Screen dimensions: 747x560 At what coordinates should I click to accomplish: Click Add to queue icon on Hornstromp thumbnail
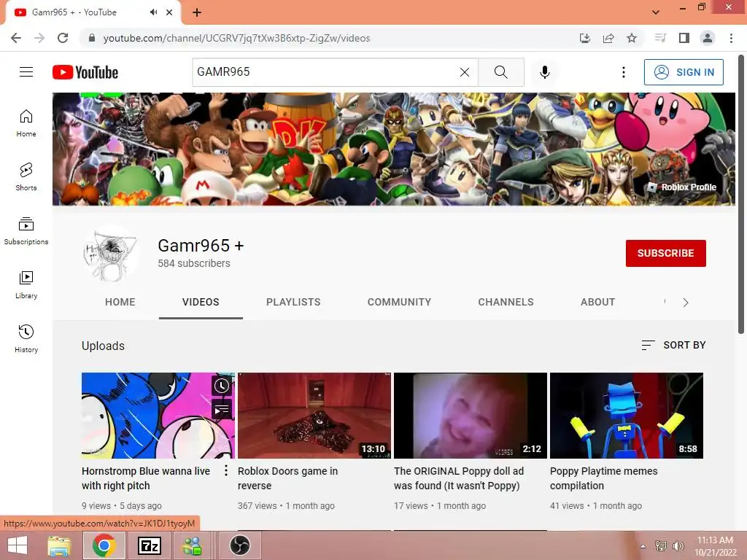[222, 410]
